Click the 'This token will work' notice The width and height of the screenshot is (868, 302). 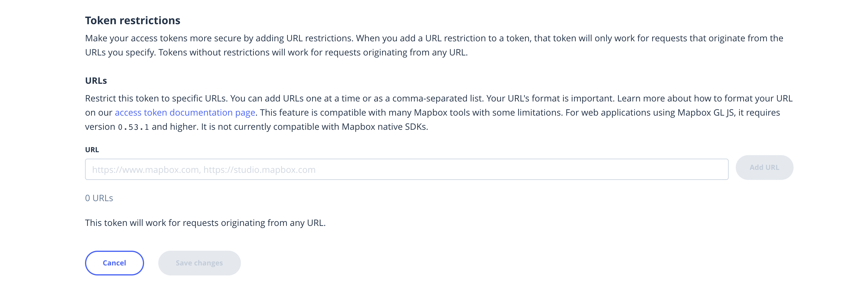coord(205,223)
